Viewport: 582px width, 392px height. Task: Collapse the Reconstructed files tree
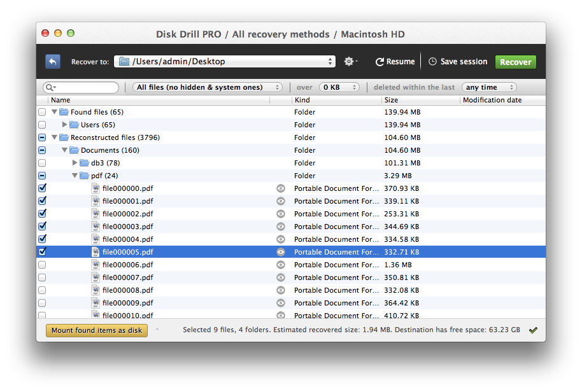[54, 137]
